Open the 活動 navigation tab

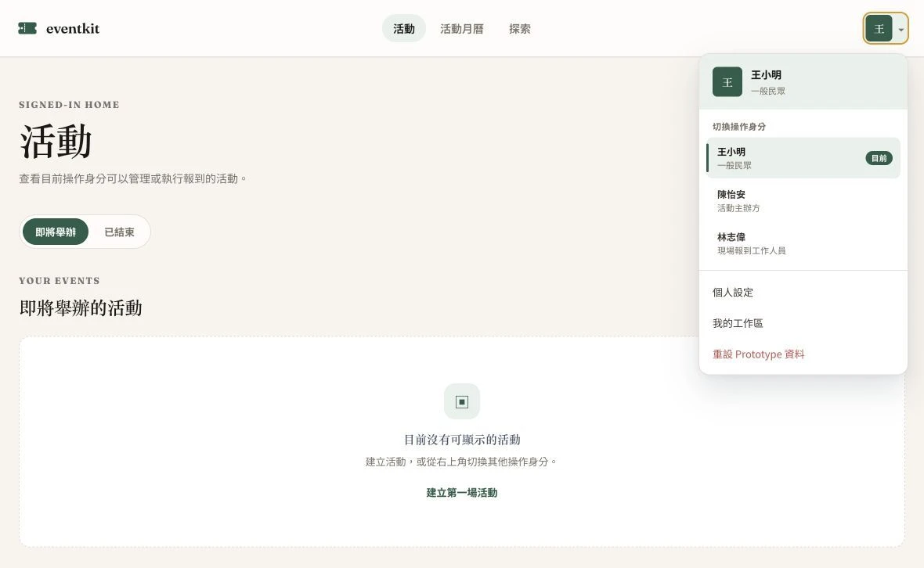click(x=403, y=28)
